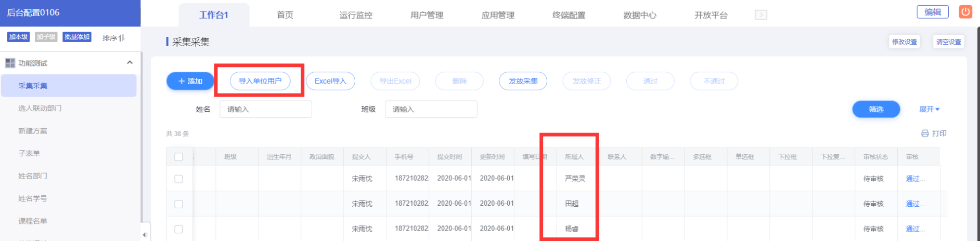This screenshot has height=241, width=980.
Task: Check the 田超 row checkbox
Action: (178, 204)
